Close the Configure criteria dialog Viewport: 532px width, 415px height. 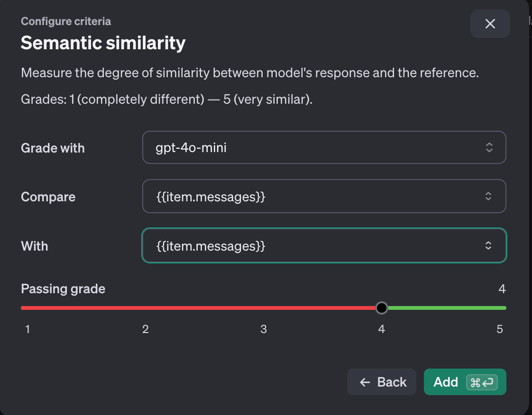tap(490, 24)
